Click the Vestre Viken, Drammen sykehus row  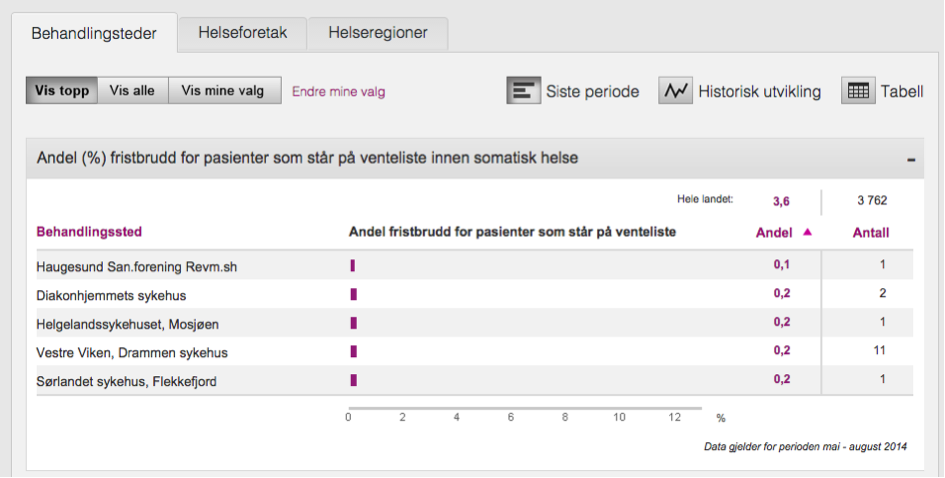click(x=132, y=352)
